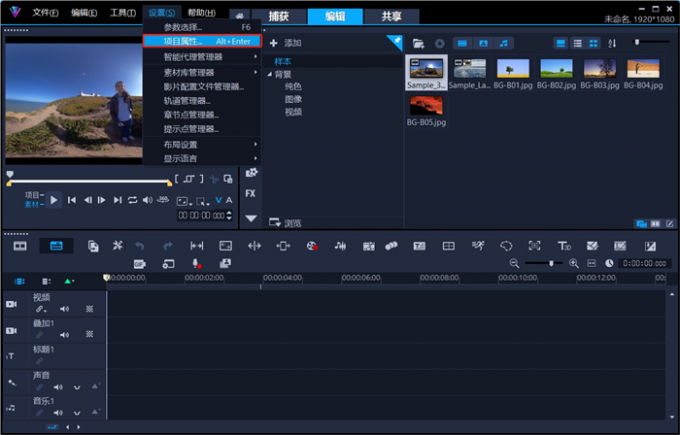Open 章节点管理器 from the menu
Viewport: 680px width, 435px height.
tap(202, 115)
